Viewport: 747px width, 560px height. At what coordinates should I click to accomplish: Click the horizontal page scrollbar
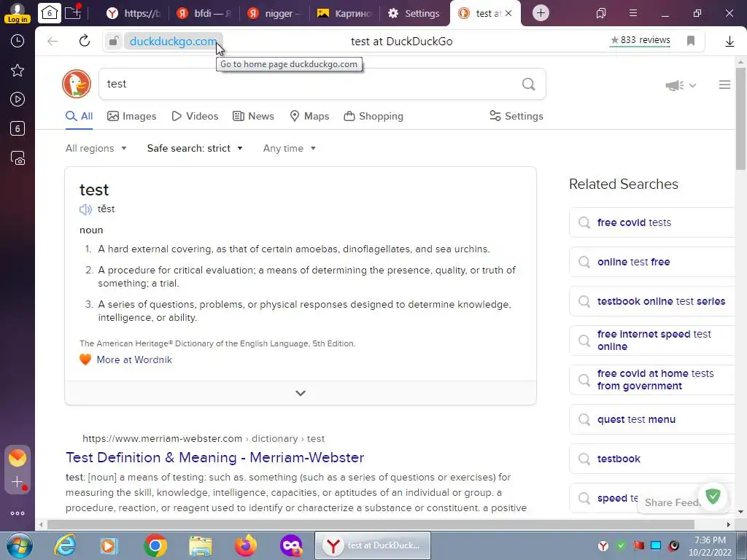pos(371,525)
